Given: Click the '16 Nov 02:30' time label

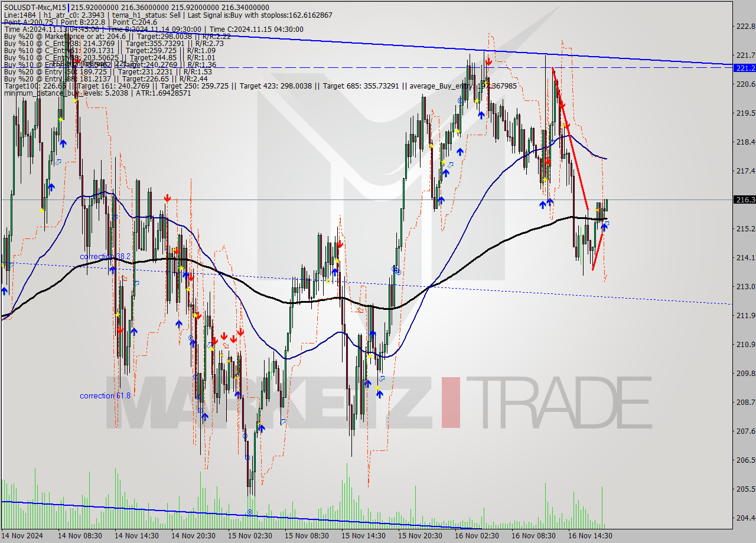Looking at the screenshot, I should point(477,535).
